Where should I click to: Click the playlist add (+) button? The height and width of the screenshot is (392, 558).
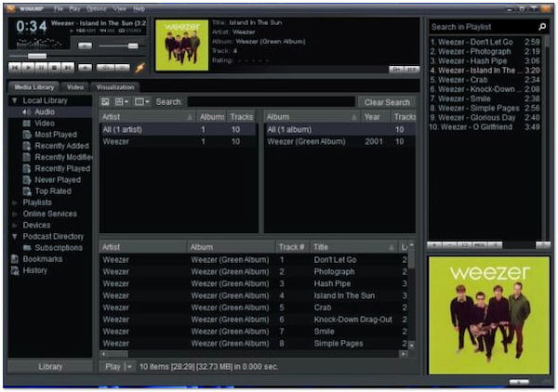coord(434,245)
